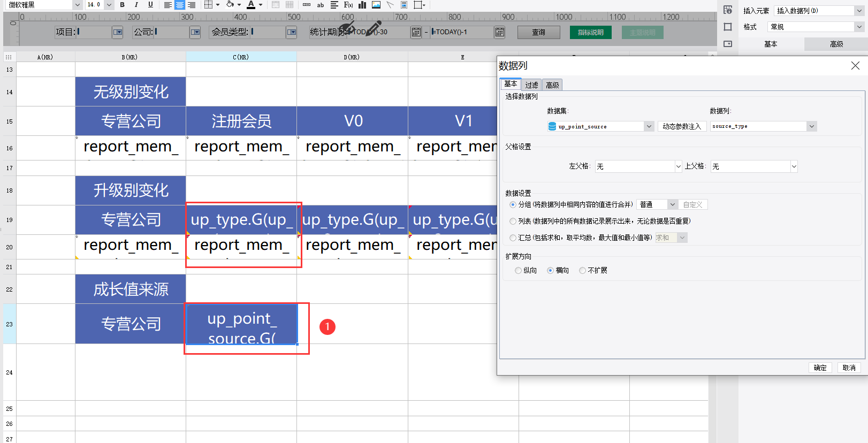
Task: Insert a formula with the F(x) icon
Action: pos(348,5)
